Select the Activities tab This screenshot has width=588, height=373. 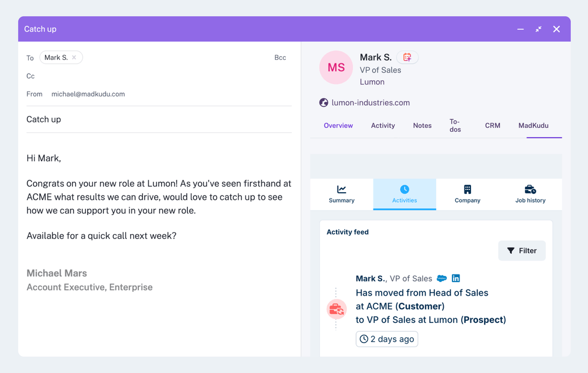click(x=405, y=194)
